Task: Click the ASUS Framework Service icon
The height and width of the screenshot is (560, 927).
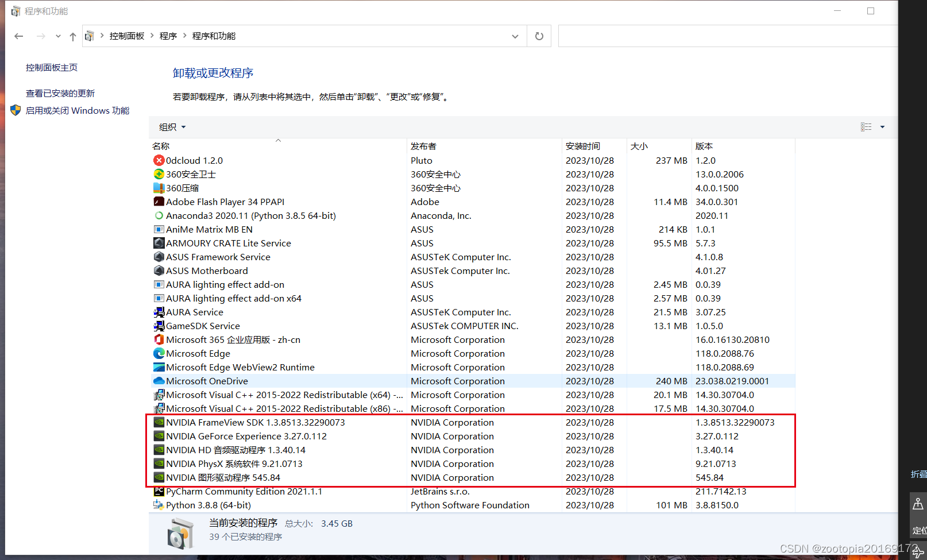Action: coord(159,257)
